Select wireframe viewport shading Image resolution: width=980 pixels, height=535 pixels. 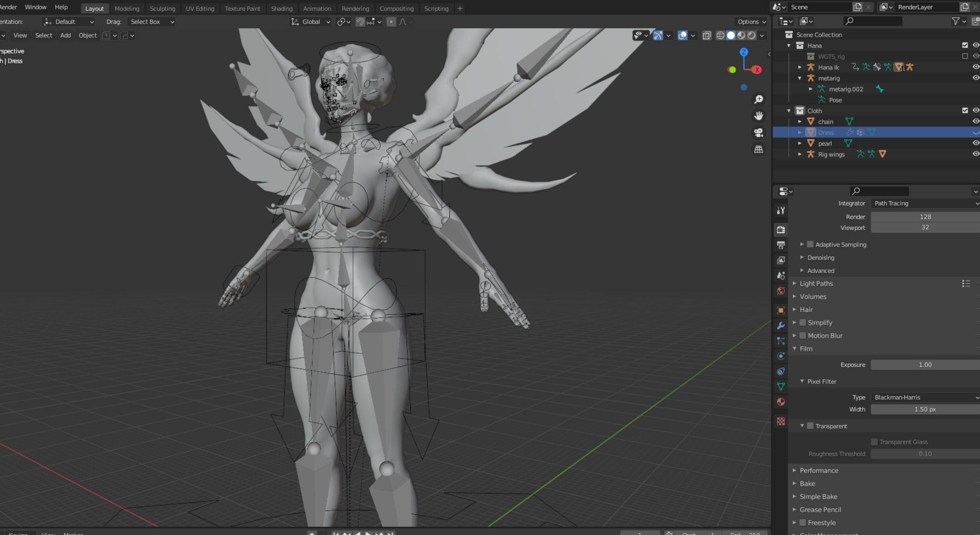tap(720, 35)
